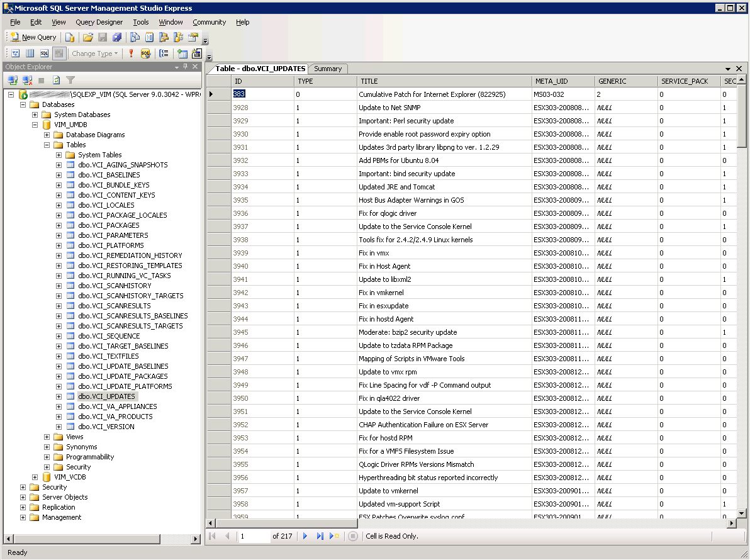Open the View menu
The image size is (750, 560).
point(59,22)
